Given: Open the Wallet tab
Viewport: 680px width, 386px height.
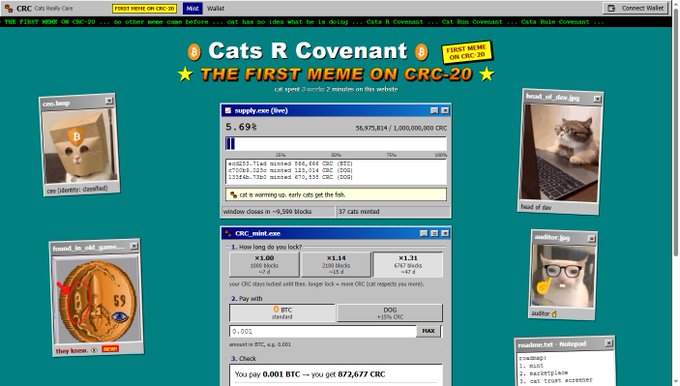Looking at the screenshot, I should point(216,8).
